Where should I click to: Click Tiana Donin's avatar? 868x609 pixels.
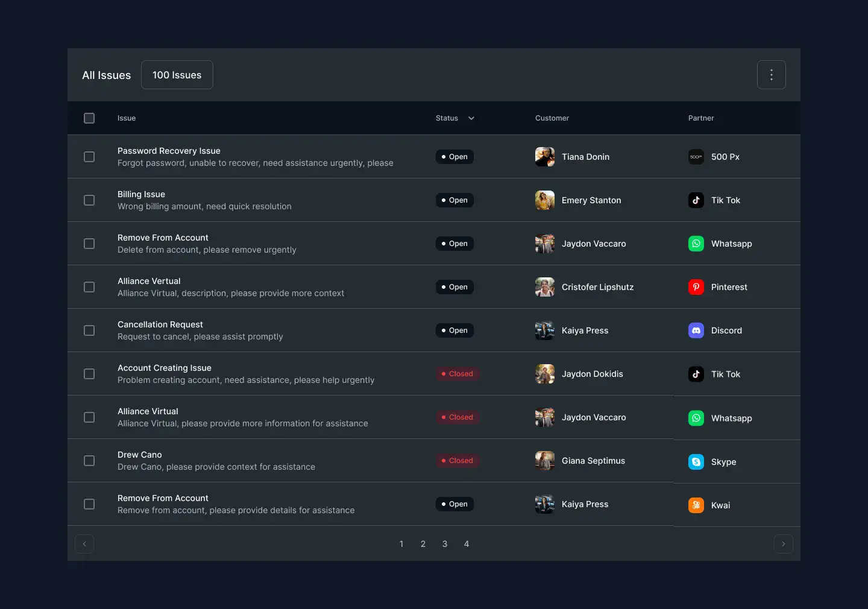click(545, 157)
